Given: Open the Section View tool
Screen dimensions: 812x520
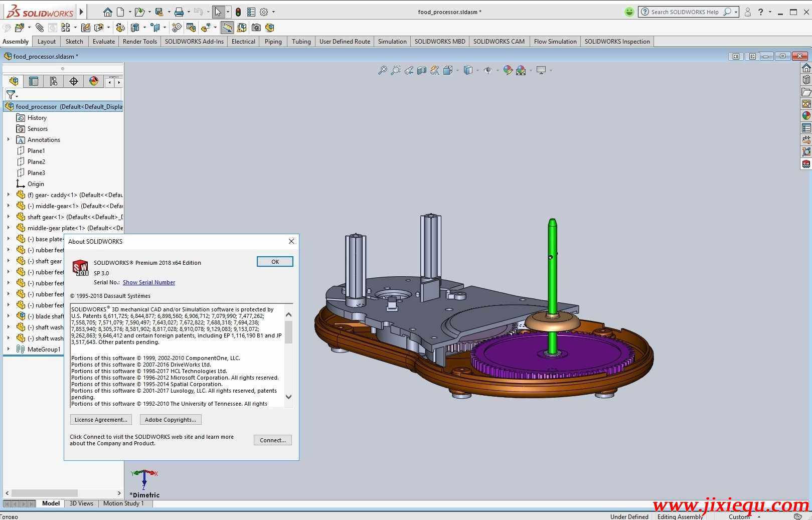Looking at the screenshot, I should point(422,70).
